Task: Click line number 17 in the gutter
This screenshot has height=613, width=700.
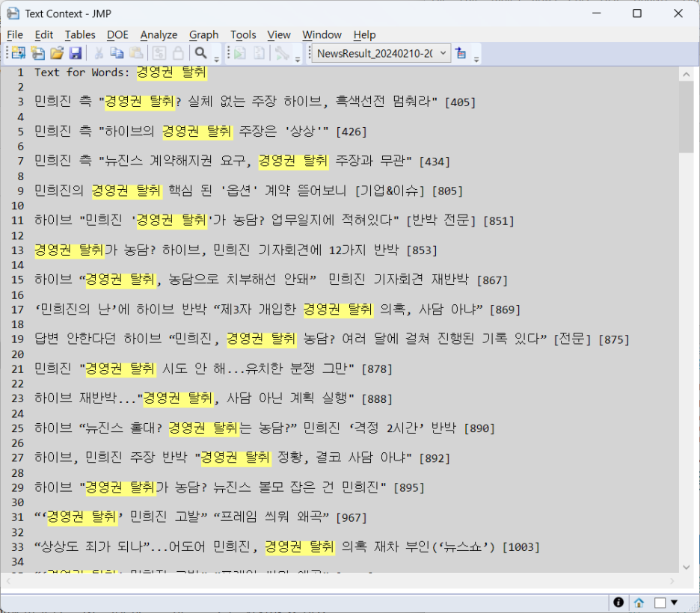Action: click(17, 309)
